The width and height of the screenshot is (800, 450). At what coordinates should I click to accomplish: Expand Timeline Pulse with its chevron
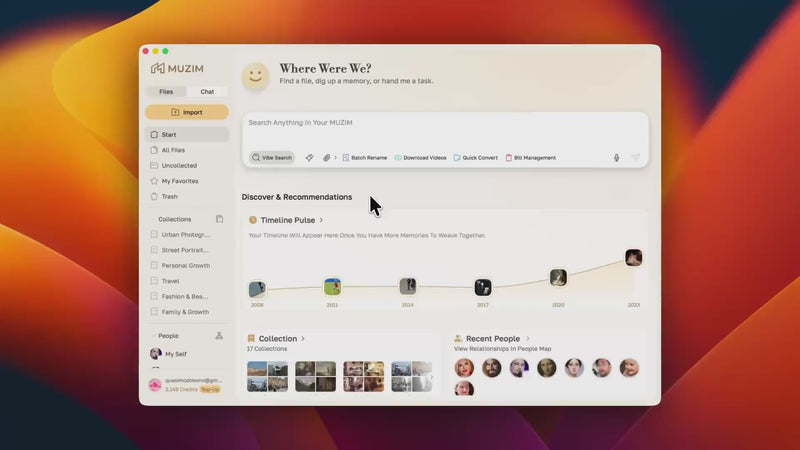321,220
